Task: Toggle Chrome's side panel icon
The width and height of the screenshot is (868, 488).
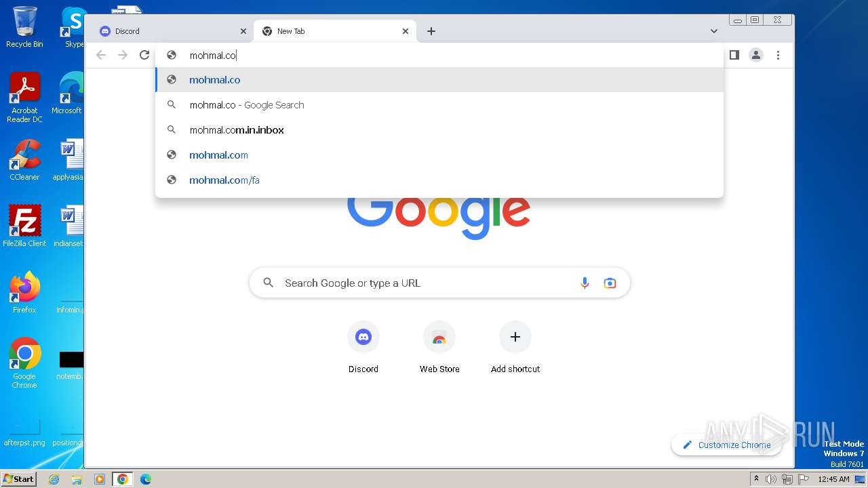Action: [734, 55]
